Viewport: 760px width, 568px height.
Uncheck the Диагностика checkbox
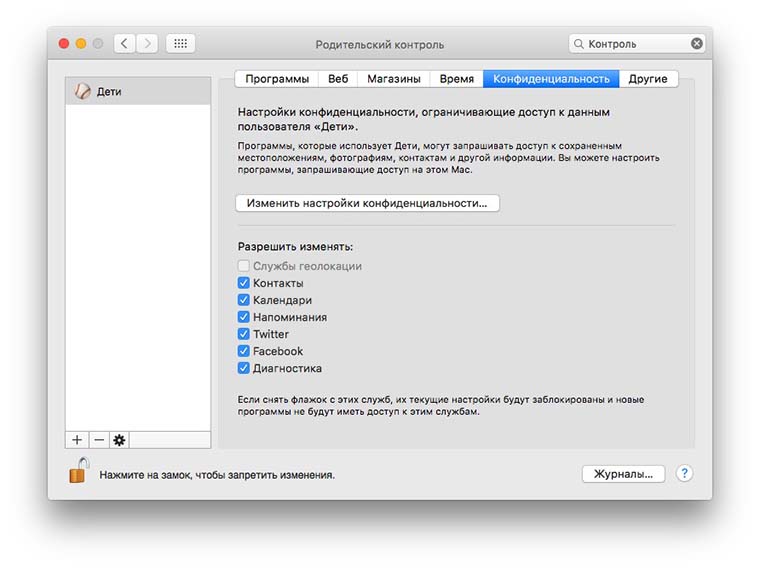pos(243,368)
